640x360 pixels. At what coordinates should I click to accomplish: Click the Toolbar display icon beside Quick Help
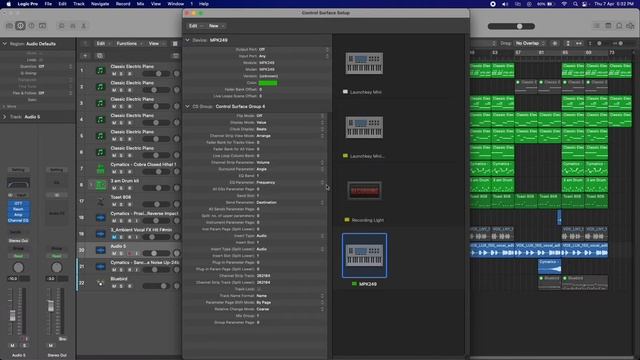point(42,26)
